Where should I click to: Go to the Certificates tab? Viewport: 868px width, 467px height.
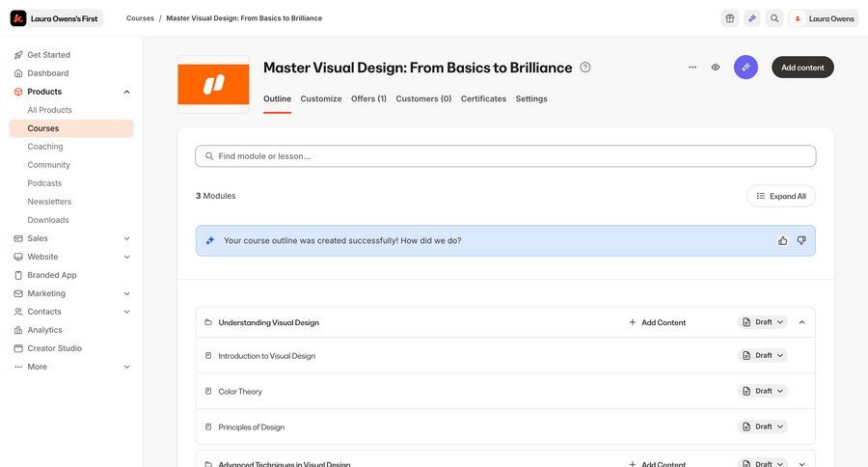483,98
